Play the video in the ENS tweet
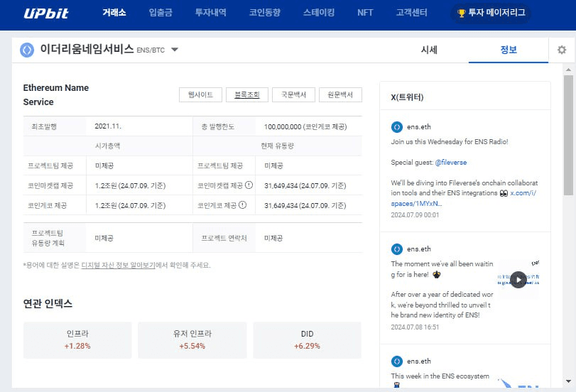The width and height of the screenshot is (576, 392). [x=519, y=279]
